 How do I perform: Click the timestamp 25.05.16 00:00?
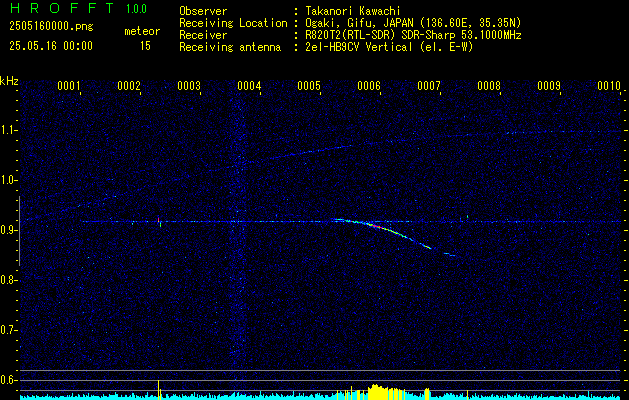(51, 46)
